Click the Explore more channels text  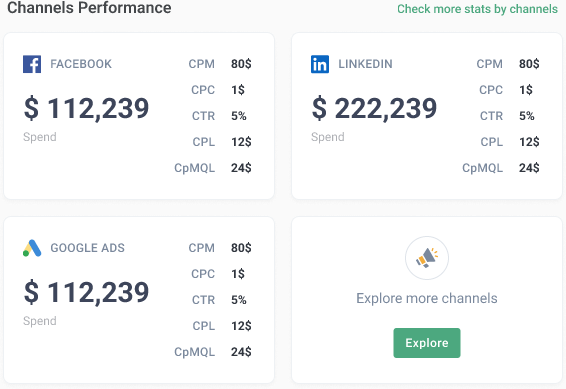tap(427, 298)
